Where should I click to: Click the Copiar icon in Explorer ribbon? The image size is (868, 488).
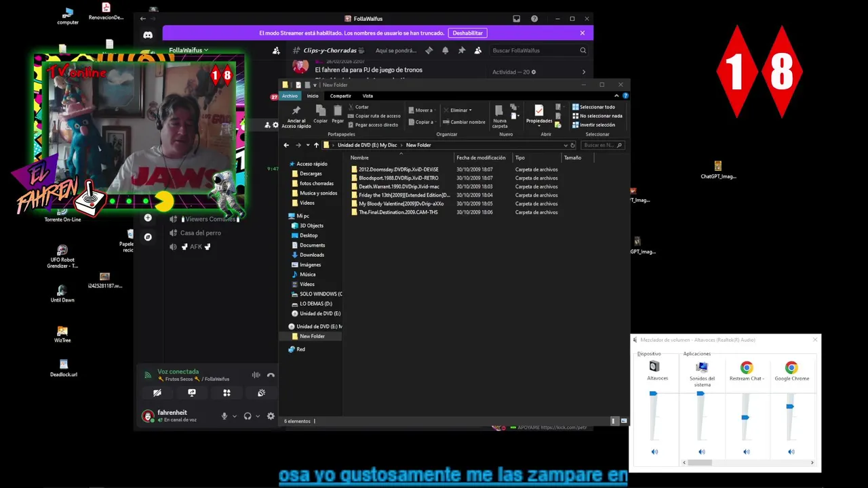pyautogui.click(x=320, y=114)
